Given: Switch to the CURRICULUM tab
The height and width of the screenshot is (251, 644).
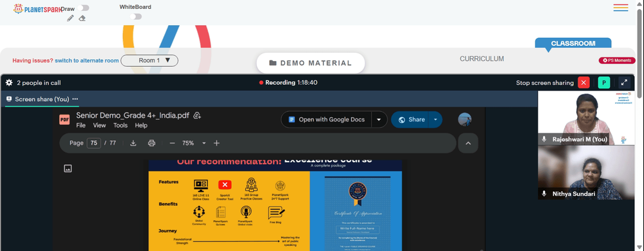Looking at the screenshot, I should (x=482, y=59).
